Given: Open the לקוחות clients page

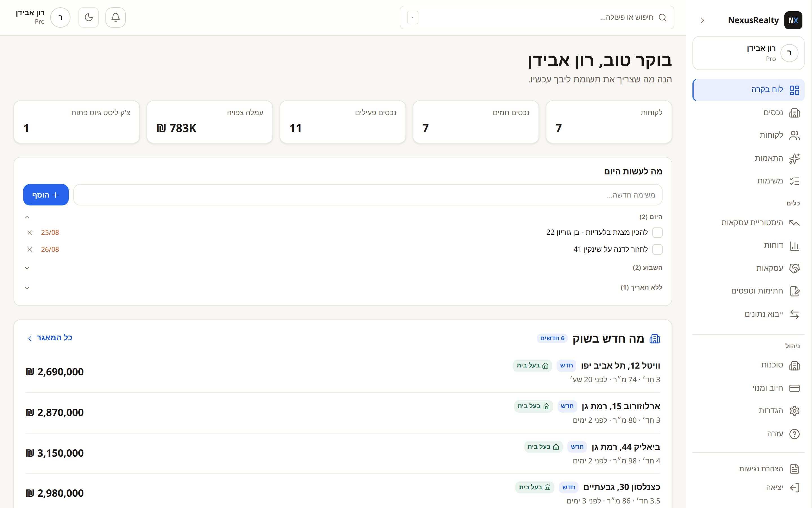Looking at the screenshot, I should (x=748, y=135).
